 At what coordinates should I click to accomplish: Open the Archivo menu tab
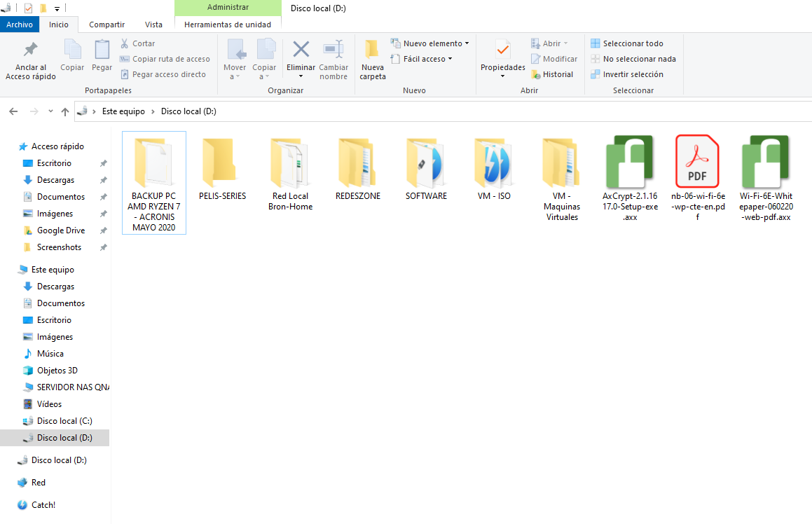(x=20, y=25)
